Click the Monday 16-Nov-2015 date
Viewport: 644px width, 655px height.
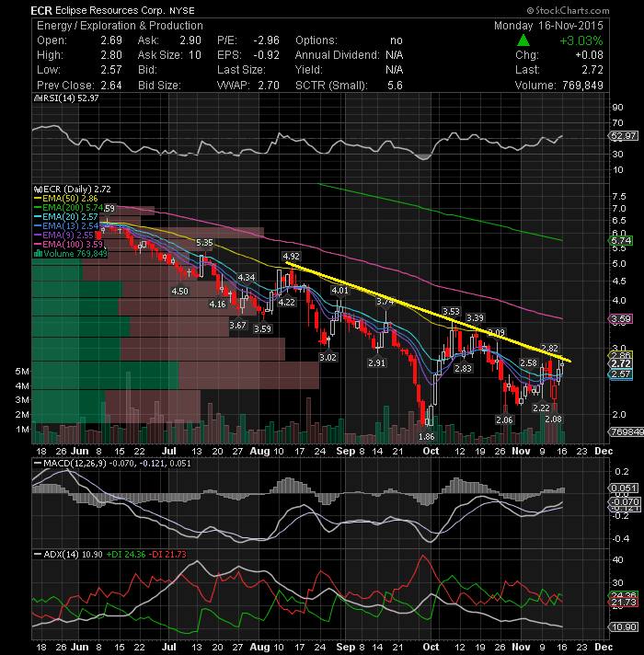(548, 26)
